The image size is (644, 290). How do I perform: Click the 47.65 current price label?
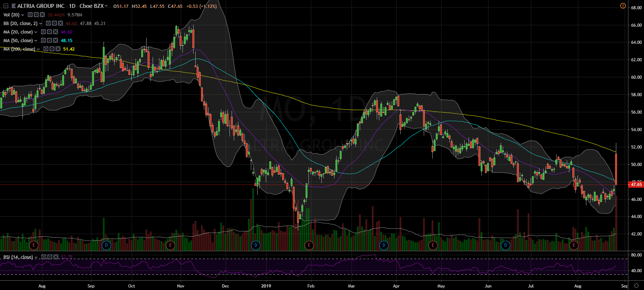[x=636, y=184]
